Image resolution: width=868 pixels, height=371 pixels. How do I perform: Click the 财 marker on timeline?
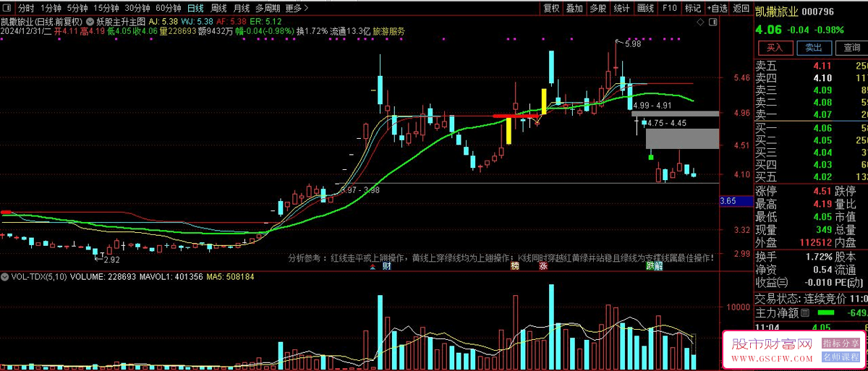point(387,266)
